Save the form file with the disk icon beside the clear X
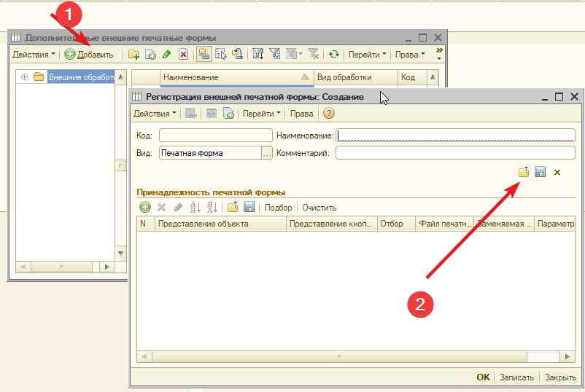 pyautogui.click(x=541, y=172)
